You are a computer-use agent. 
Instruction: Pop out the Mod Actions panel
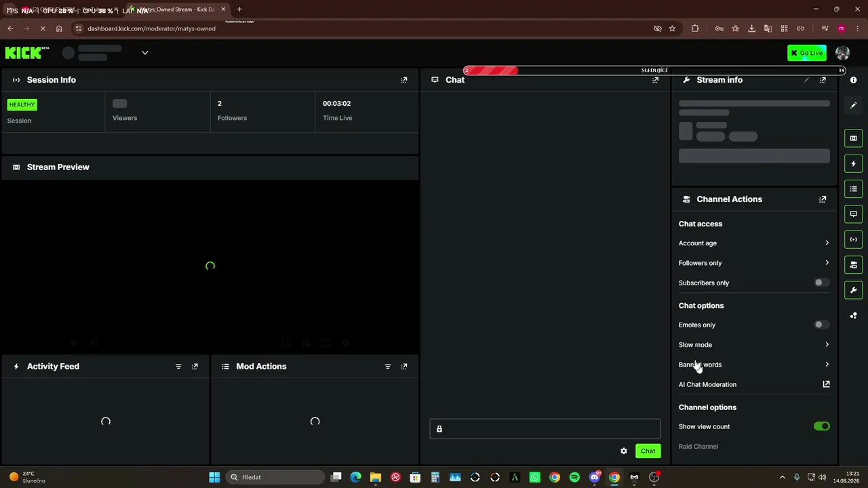[404, 367]
